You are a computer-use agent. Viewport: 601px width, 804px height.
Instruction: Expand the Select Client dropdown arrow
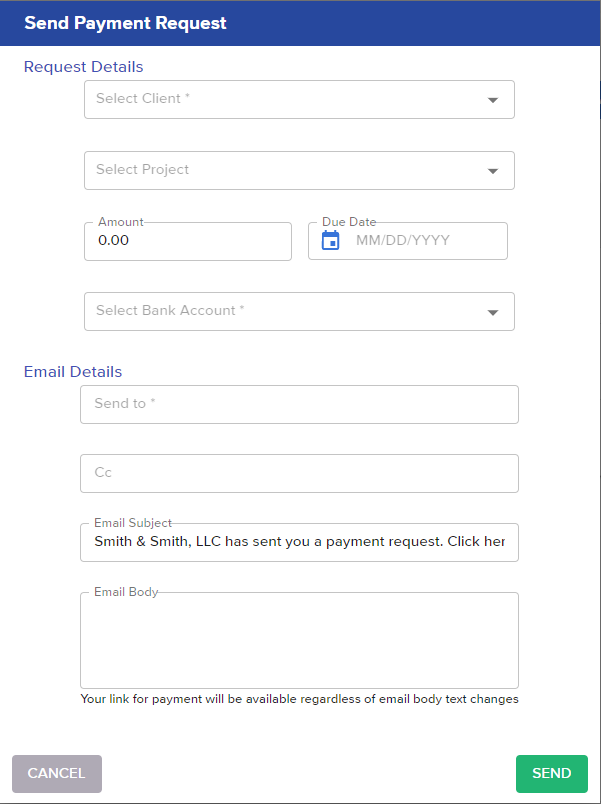(493, 100)
